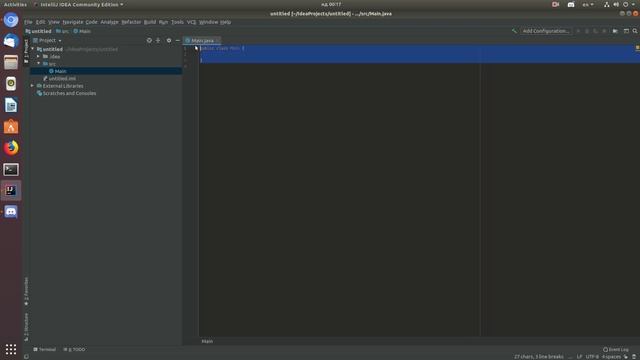Click the yellow inspection indicator in editor corner
640x360 pixels.
637,48
